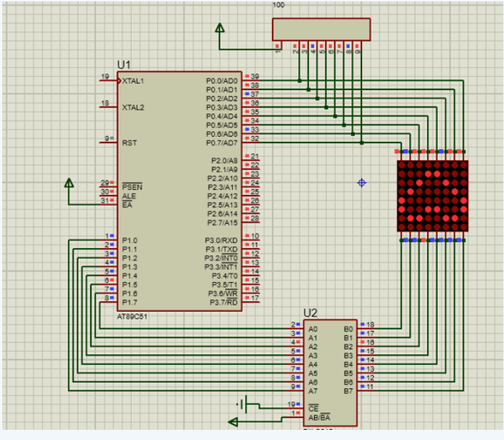Select the RST pin label
The height and width of the screenshot is (440, 504).
[129, 143]
